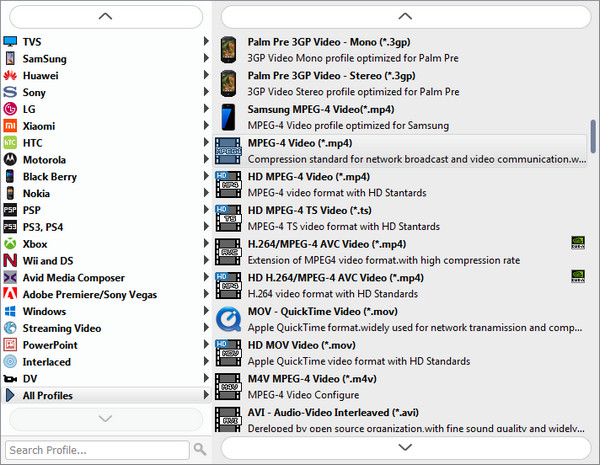Image resolution: width=600 pixels, height=465 pixels.
Task: Click the search magnifier icon
Action: pos(200,449)
